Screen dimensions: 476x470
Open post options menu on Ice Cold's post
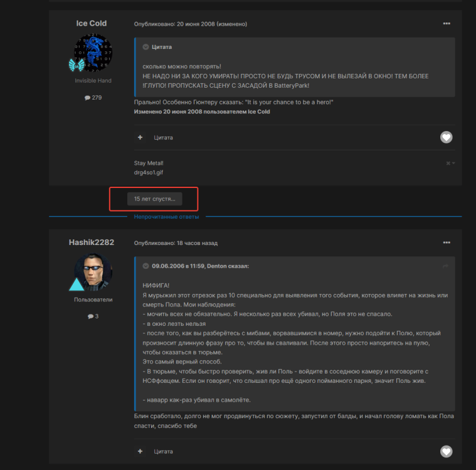(x=446, y=24)
